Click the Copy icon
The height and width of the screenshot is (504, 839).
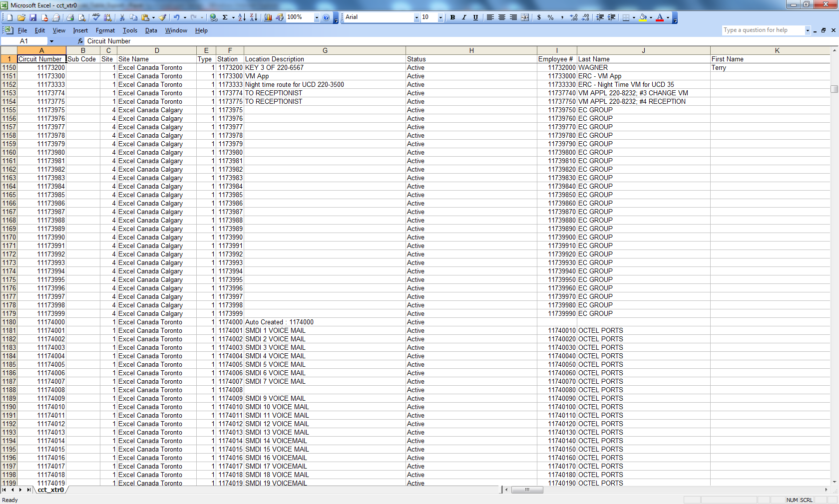point(133,17)
